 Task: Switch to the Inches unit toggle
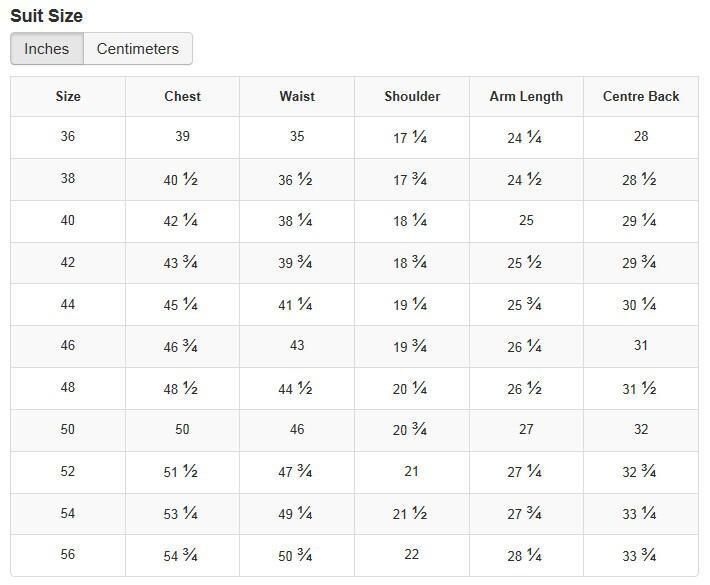pyautogui.click(x=47, y=48)
